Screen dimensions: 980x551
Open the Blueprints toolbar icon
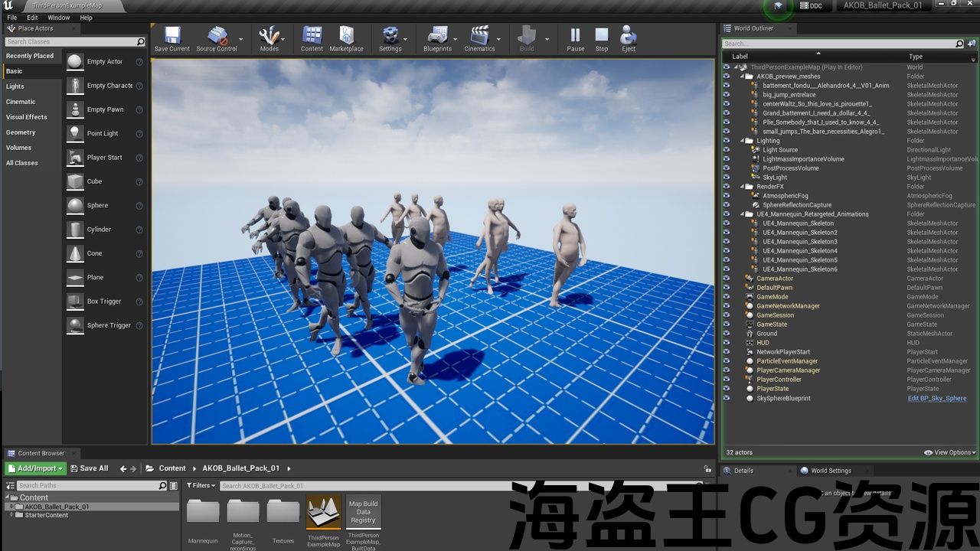(x=437, y=38)
